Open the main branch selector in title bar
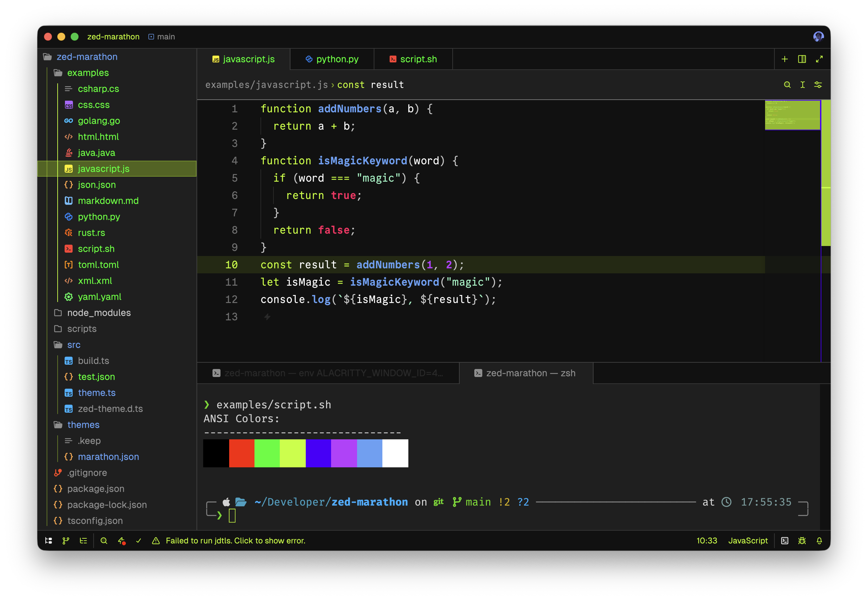868x600 pixels. point(162,36)
